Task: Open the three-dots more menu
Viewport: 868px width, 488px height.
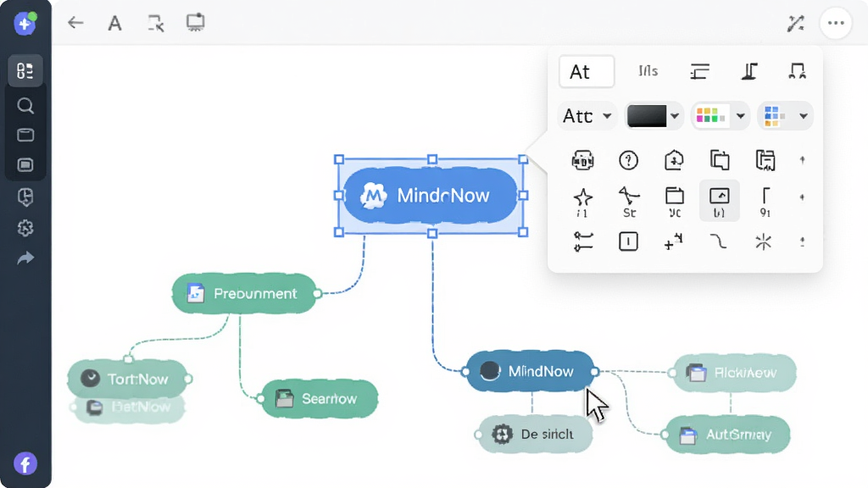Action: coord(835,23)
